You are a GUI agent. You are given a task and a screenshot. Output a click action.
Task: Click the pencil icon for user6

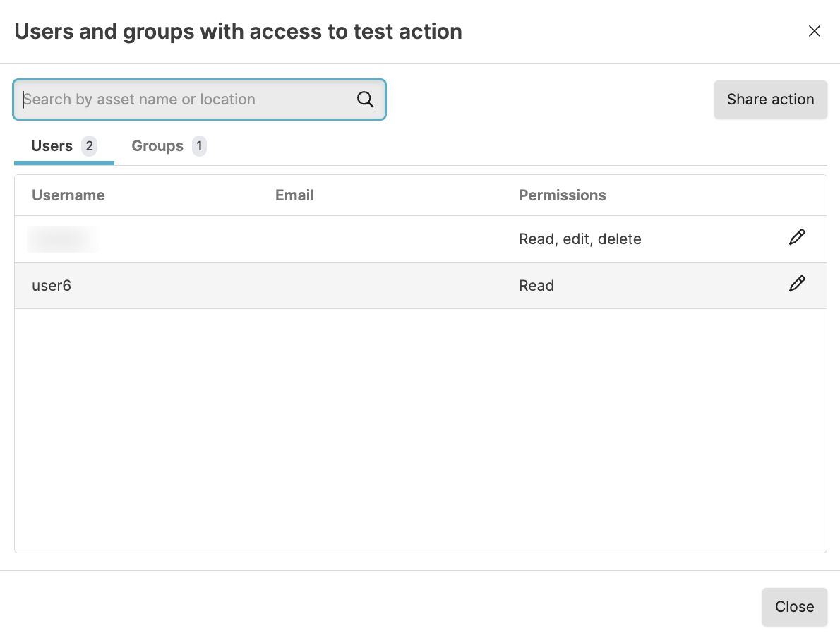(797, 284)
